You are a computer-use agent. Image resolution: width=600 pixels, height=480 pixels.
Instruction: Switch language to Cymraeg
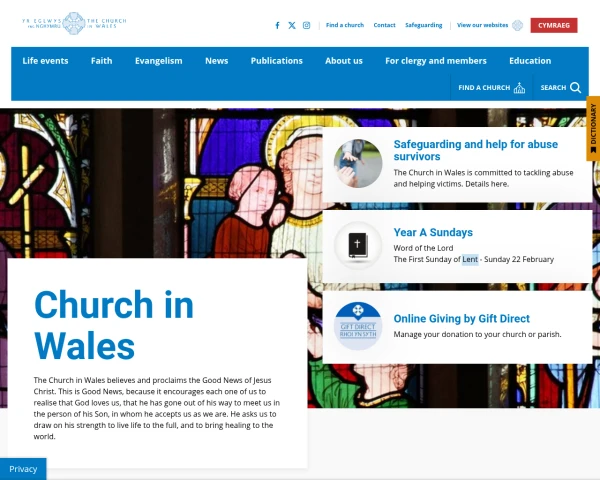[553, 25]
